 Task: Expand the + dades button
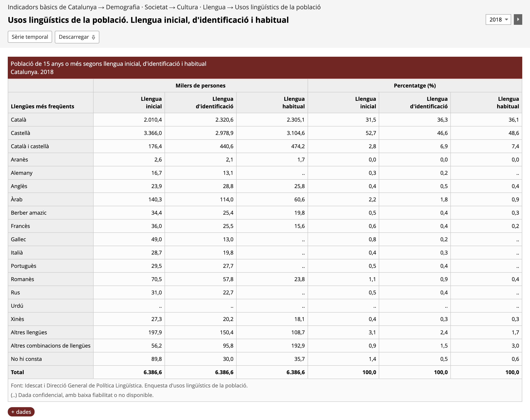[21, 412]
